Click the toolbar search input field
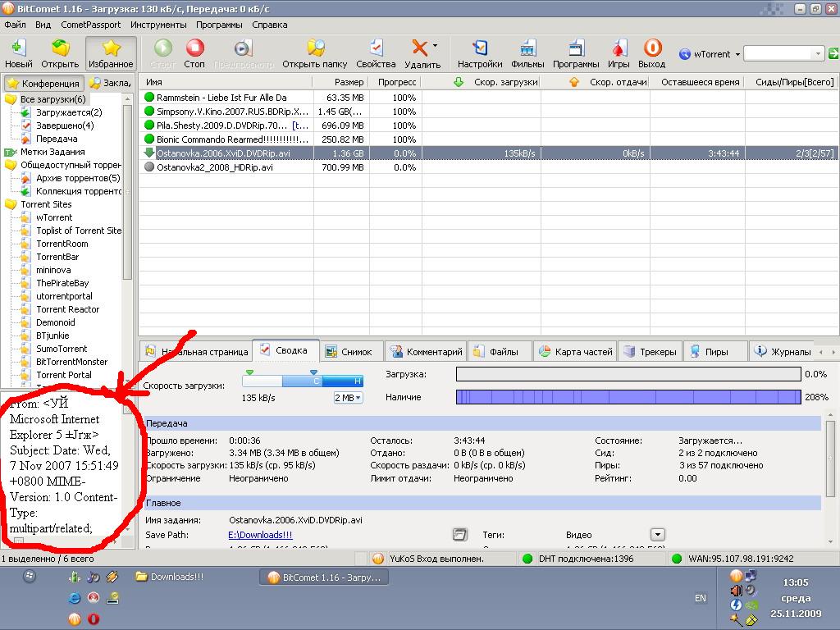The image size is (840, 630). 778,53
